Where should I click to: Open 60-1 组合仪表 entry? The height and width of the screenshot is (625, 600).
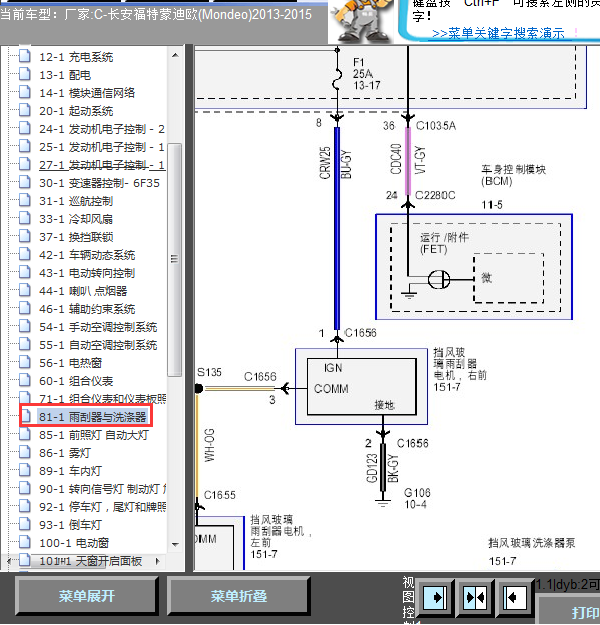tap(76, 381)
